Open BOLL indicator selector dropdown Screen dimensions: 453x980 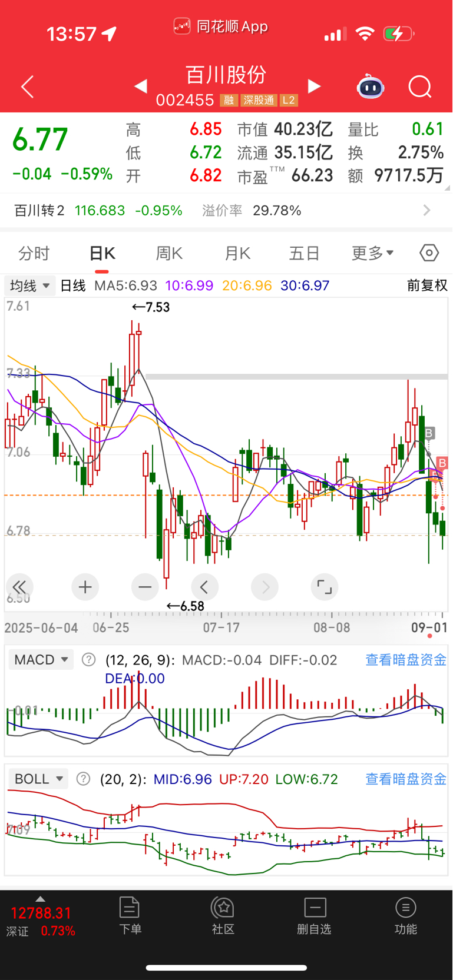(39, 779)
